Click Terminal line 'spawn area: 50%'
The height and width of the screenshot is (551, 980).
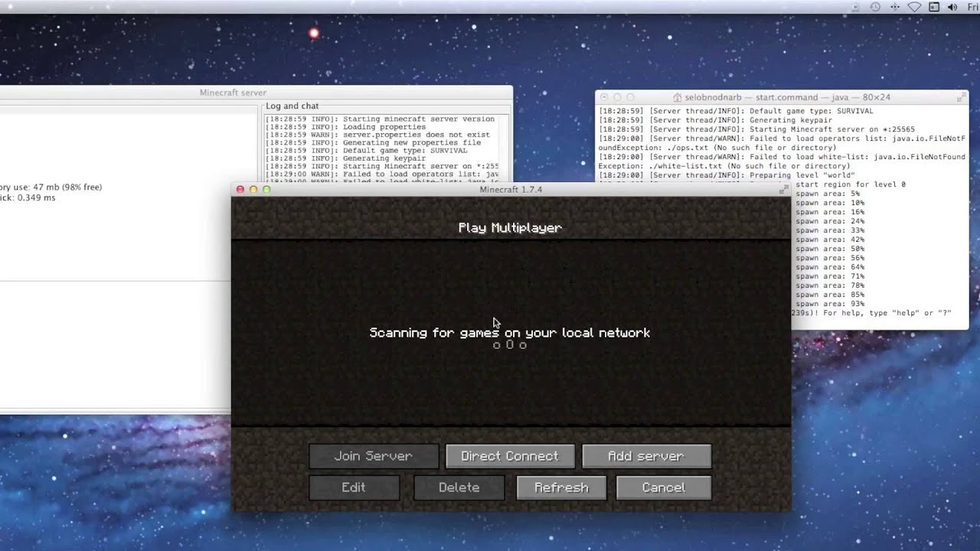point(830,249)
